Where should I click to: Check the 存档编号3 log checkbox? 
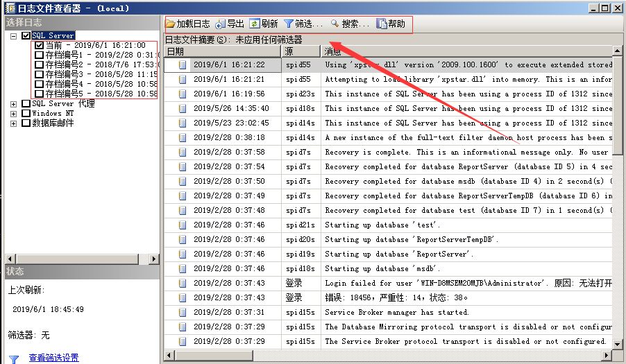tap(40, 74)
